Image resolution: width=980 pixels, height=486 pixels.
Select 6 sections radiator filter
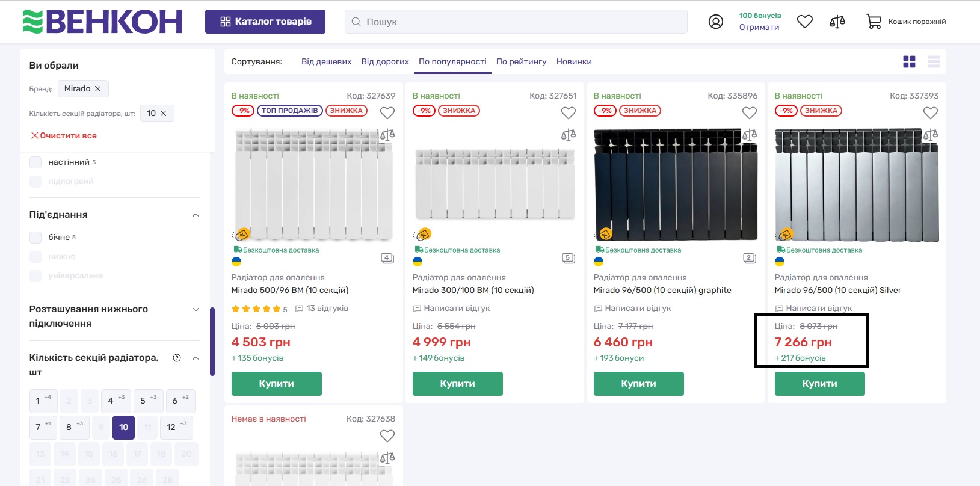coord(180,401)
